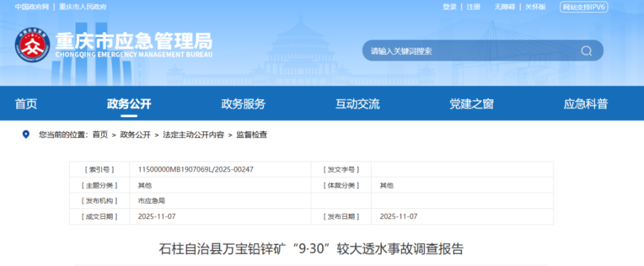644x266 pixels.
Task: Follow the 重庆市人民政府 link
Action: tap(83, 7)
